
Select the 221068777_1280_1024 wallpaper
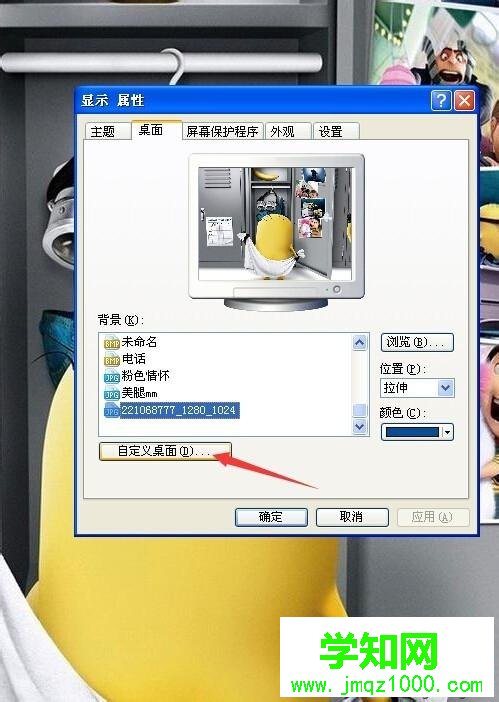point(179,410)
